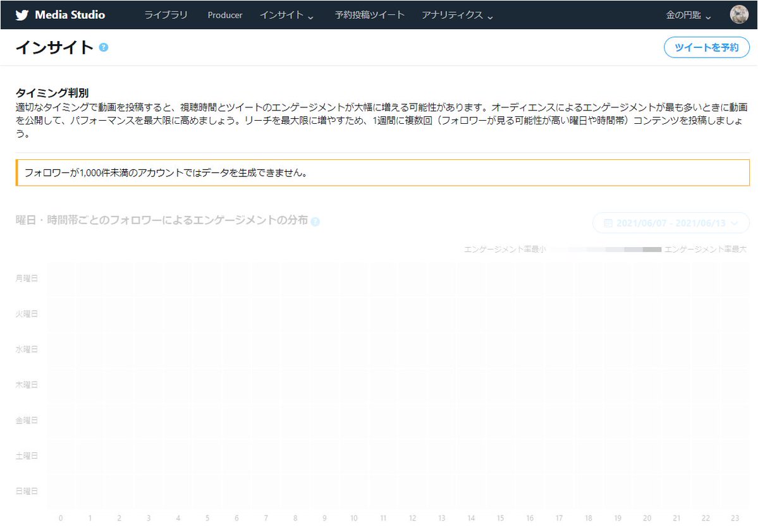758x532 pixels.
Task: Go to the ライブラリ page
Action: click(166, 15)
